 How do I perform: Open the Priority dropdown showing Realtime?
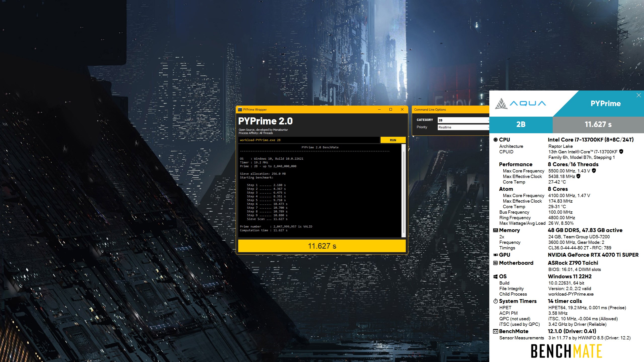[x=463, y=127]
